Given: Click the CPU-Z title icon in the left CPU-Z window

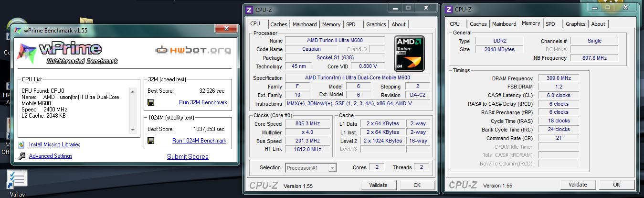Looking at the screenshot, I should point(249,10).
